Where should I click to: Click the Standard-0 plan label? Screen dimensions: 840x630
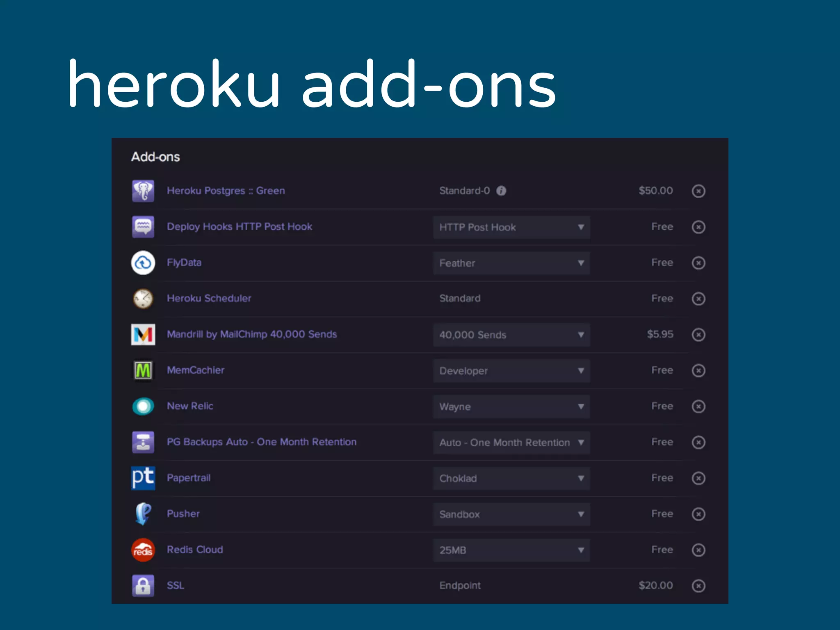point(465,191)
